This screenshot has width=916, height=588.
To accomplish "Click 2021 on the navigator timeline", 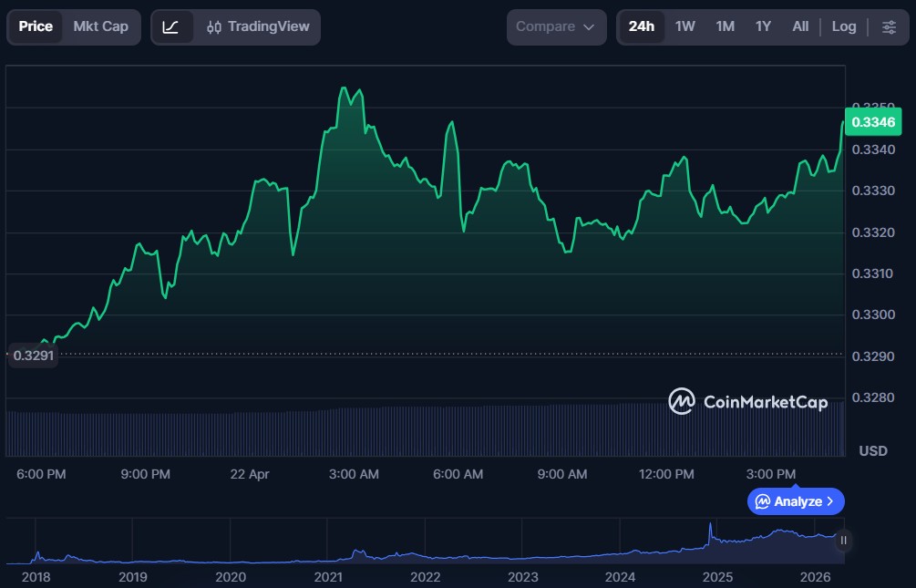I will pyautogui.click(x=328, y=576).
